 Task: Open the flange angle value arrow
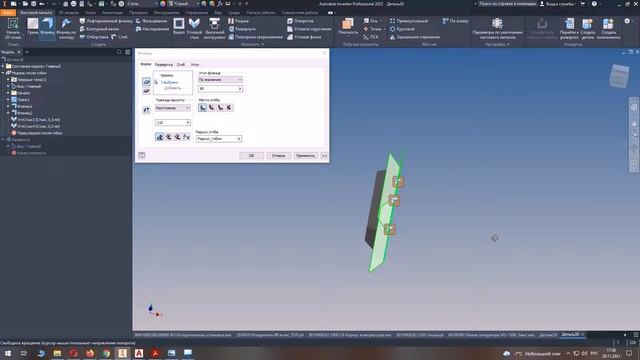(x=240, y=89)
